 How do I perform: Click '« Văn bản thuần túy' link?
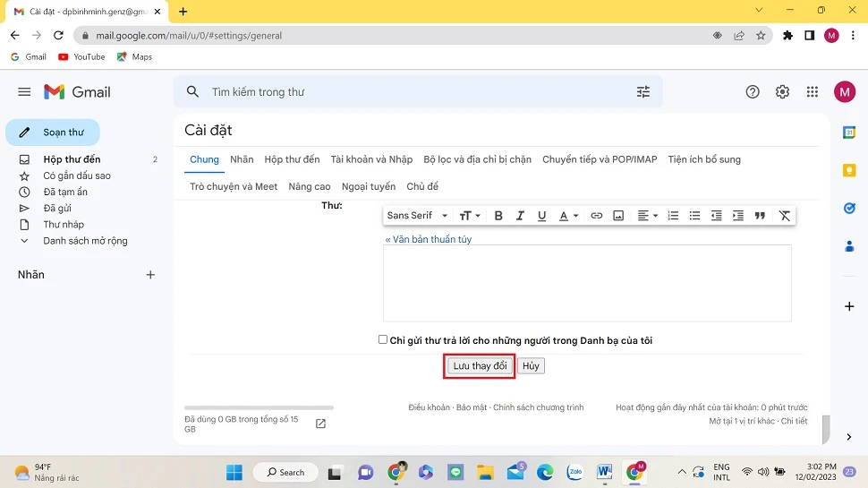click(429, 240)
